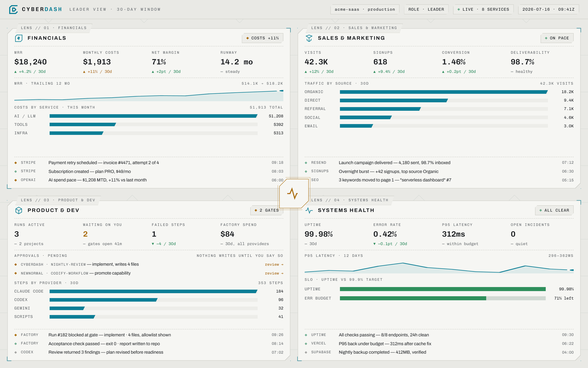
Task: Click the CyberDash logo icon
Action: pyautogui.click(x=13, y=10)
